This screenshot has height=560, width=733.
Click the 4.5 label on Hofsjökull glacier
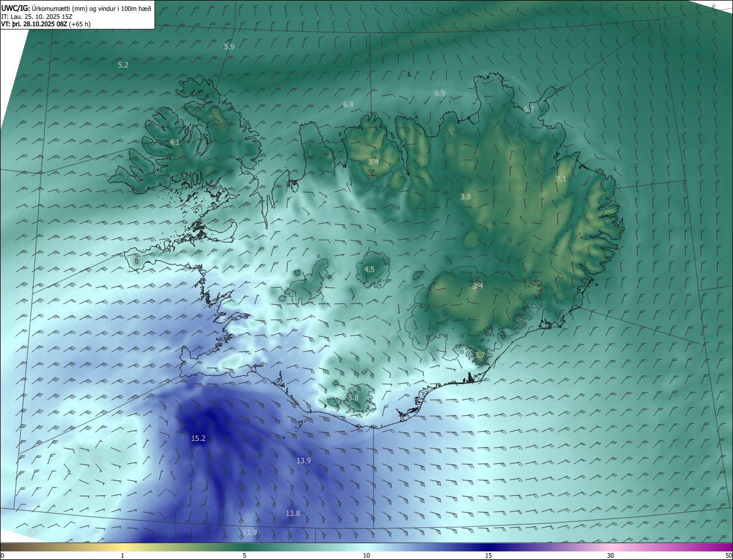pos(369,270)
